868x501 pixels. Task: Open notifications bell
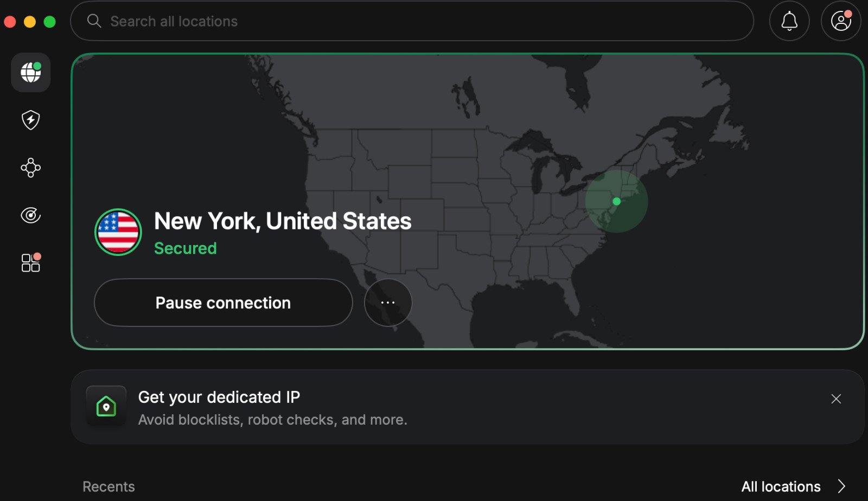pos(789,21)
